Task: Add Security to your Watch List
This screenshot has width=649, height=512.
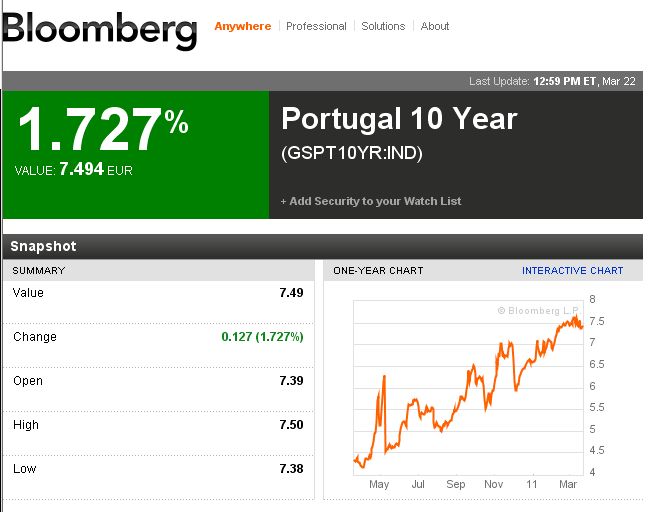Action: pyautogui.click(x=371, y=201)
